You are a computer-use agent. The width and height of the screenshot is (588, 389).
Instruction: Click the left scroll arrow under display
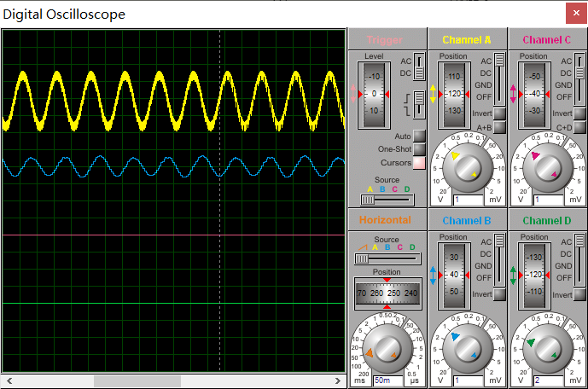(x=9, y=381)
